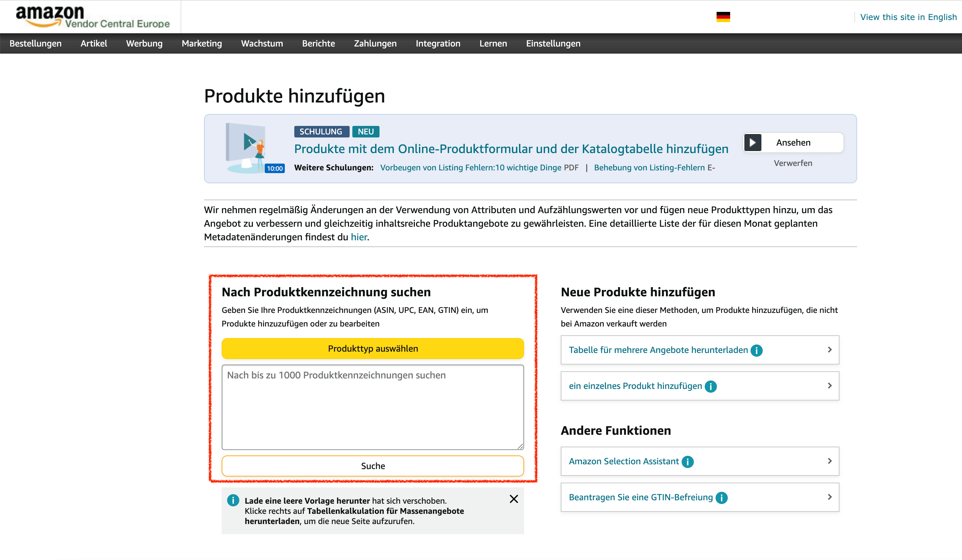Open the Integration menu
The width and height of the screenshot is (962, 560).
[x=438, y=43]
